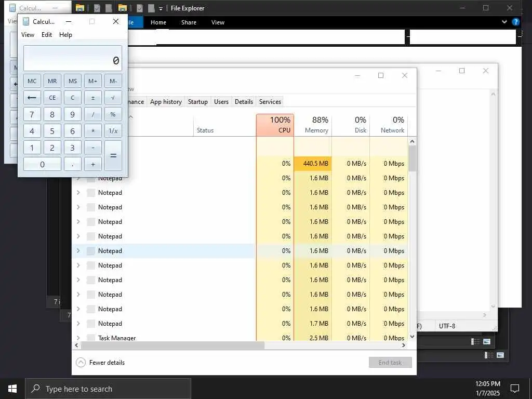
Task: Click the backspace arrow button in Calculator
Action: point(32,98)
